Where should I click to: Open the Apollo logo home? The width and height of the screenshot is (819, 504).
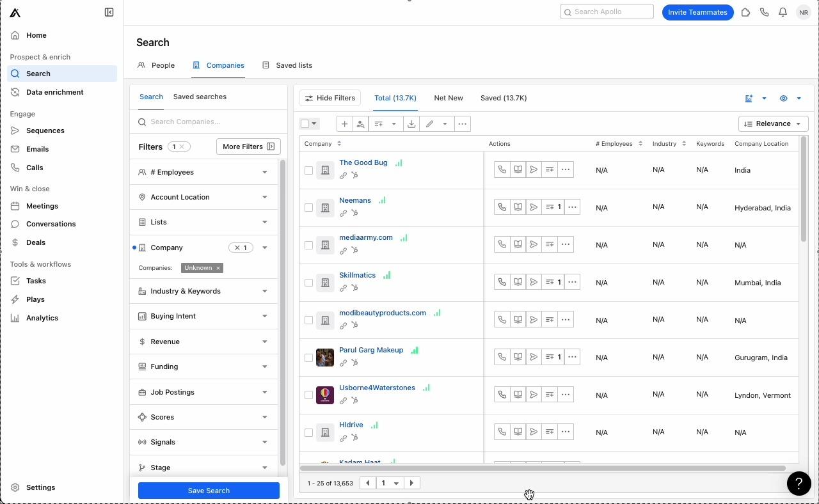tap(15, 12)
